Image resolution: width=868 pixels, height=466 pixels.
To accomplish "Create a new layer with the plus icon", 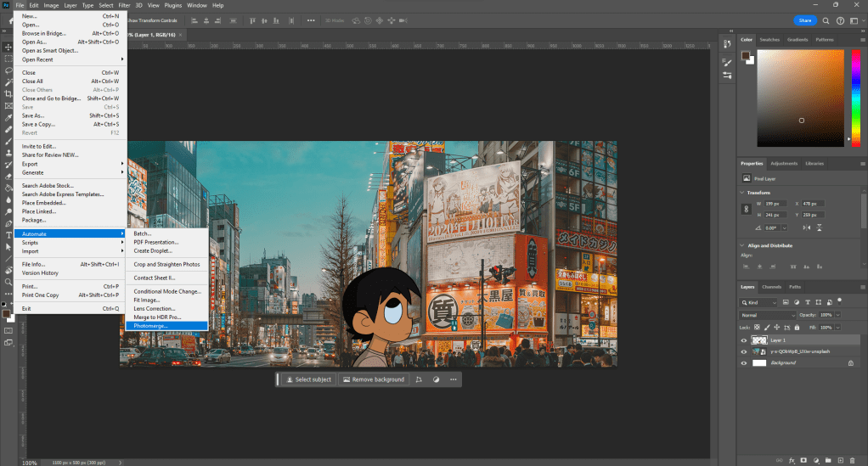I will pos(840,459).
